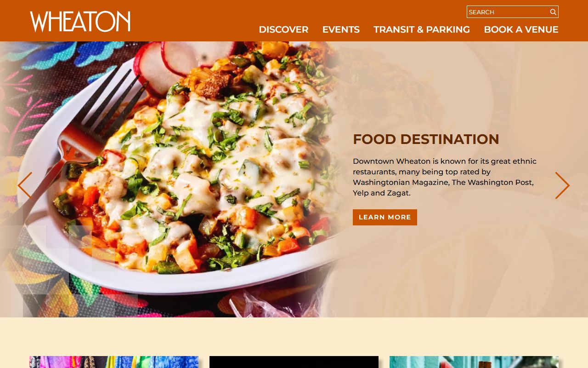Select Transit & Parking in navigation

pos(422,29)
